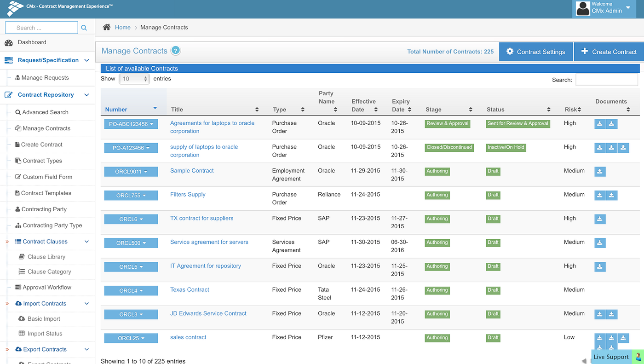Download the first document for JD Edwards Service Contract
Image resolution: width=644 pixels, height=364 pixels.
click(599, 314)
